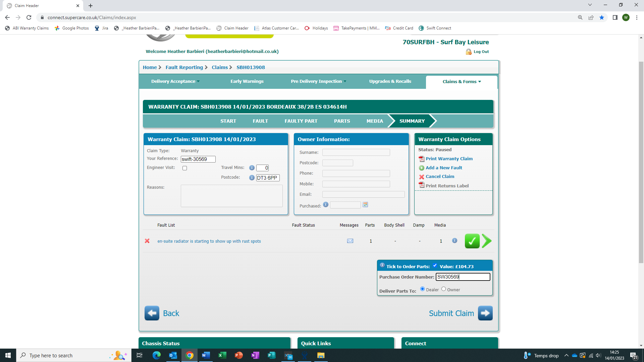Open the fault messages envelope icon
Screen dimensions: 644x362
tap(350, 241)
